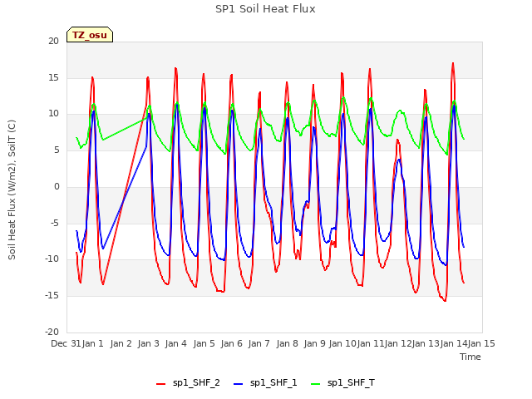
Task: Click the Jan 15 x-axis tick label
Action: [481, 343]
